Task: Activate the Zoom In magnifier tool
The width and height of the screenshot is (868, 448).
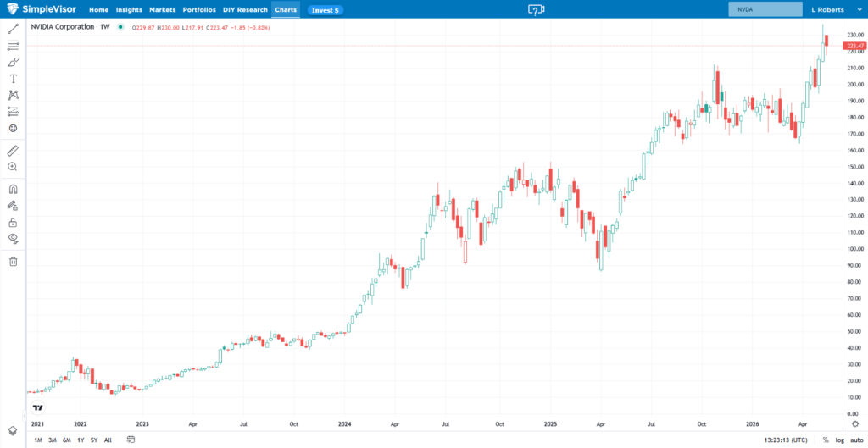Action: (14, 167)
